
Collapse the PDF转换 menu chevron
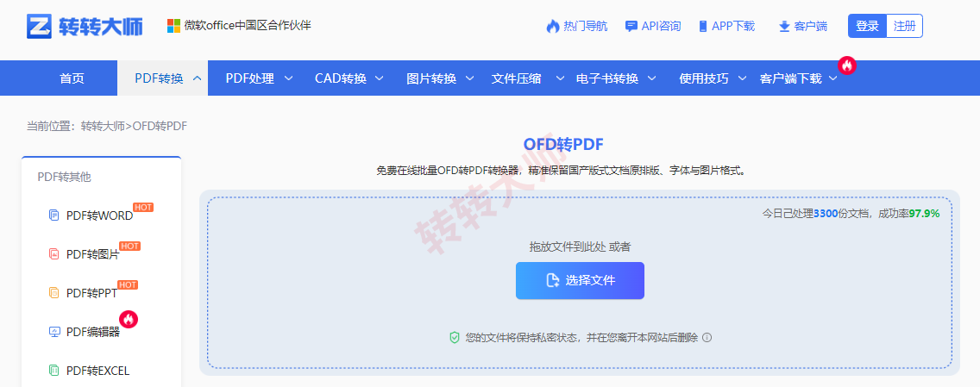pos(198,78)
